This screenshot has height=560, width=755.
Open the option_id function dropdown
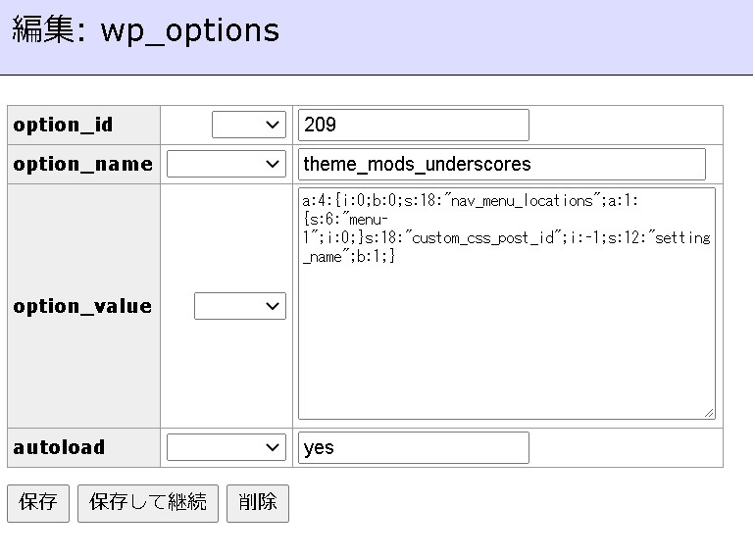249,125
